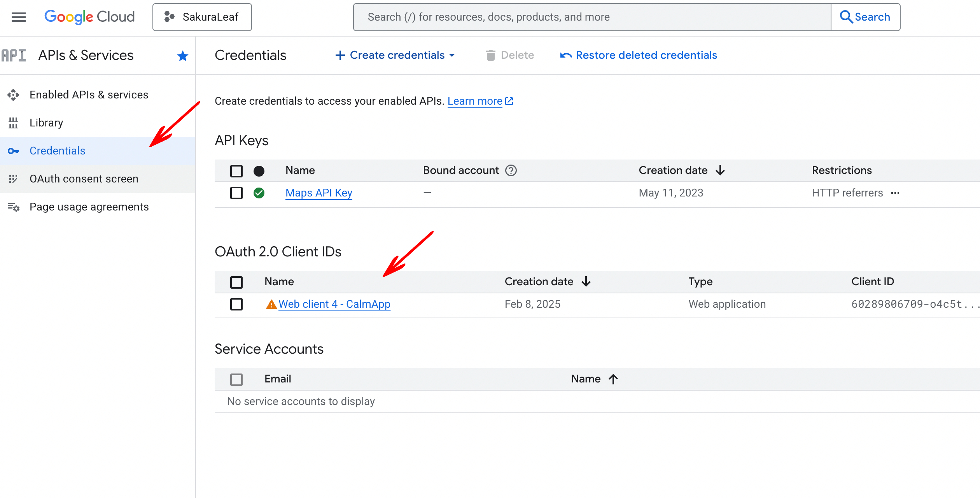Select Credentials in the sidebar
This screenshot has height=498, width=980.
(x=98, y=151)
